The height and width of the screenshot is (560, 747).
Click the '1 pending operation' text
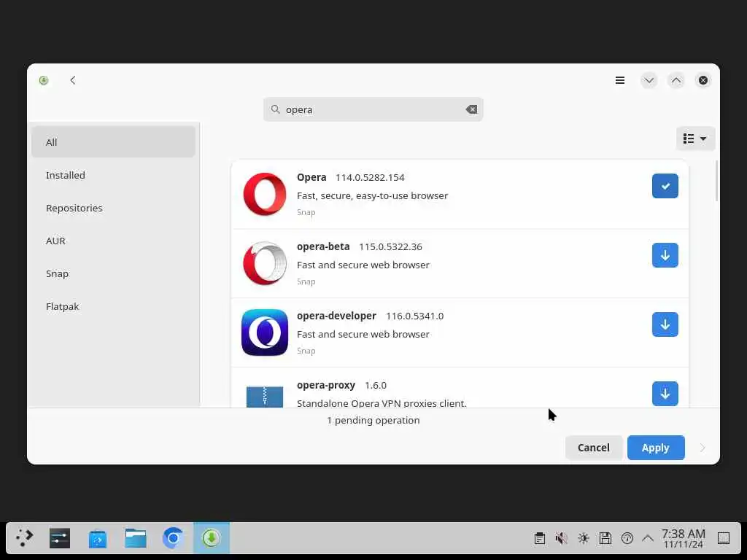tap(373, 420)
